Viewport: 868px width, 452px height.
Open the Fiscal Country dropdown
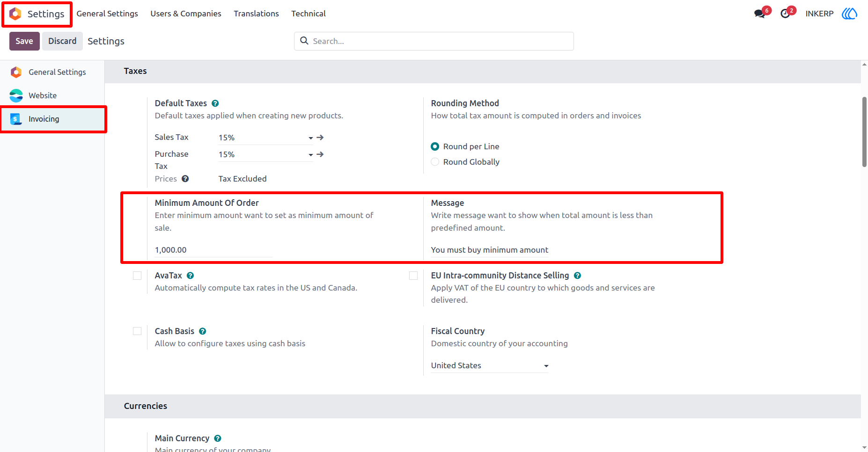tap(490, 365)
